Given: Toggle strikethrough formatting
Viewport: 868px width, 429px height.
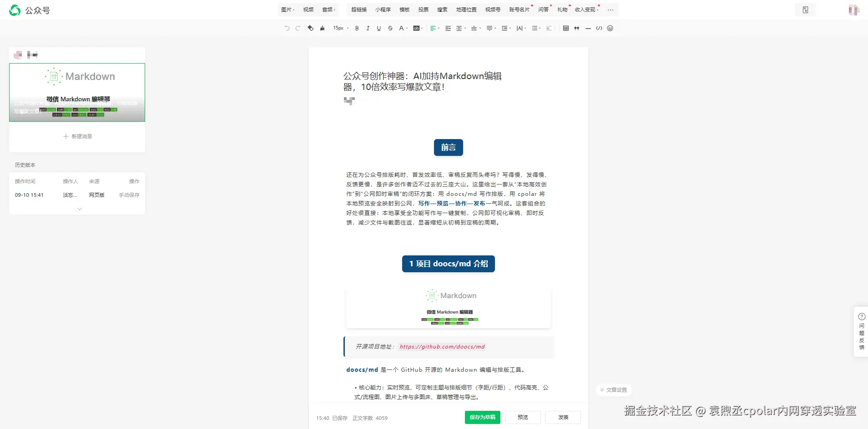Looking at the screenshot, I should click(x=390, y=28).
